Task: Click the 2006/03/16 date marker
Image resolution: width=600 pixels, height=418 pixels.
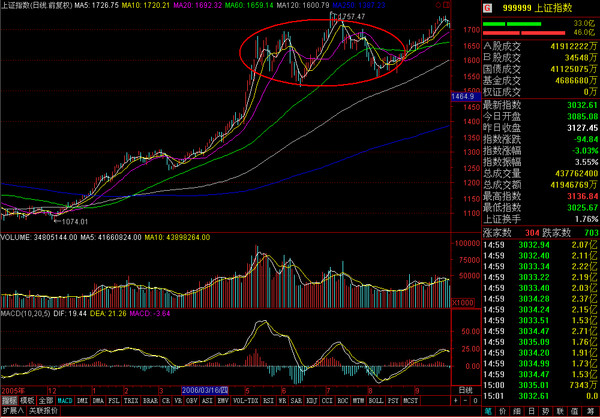Action: pos(205,390)
